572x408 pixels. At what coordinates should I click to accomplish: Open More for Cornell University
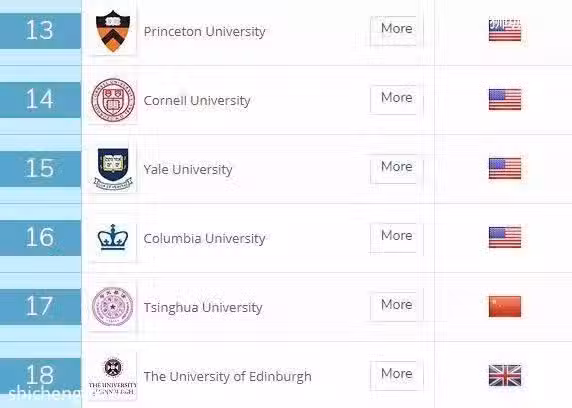[x=397, y=99]
